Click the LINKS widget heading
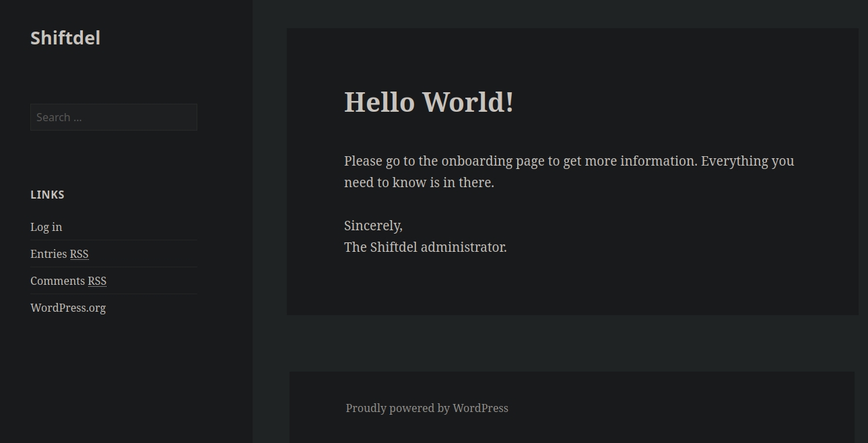The width and height of the screenshot is (868, 443). 47,195
